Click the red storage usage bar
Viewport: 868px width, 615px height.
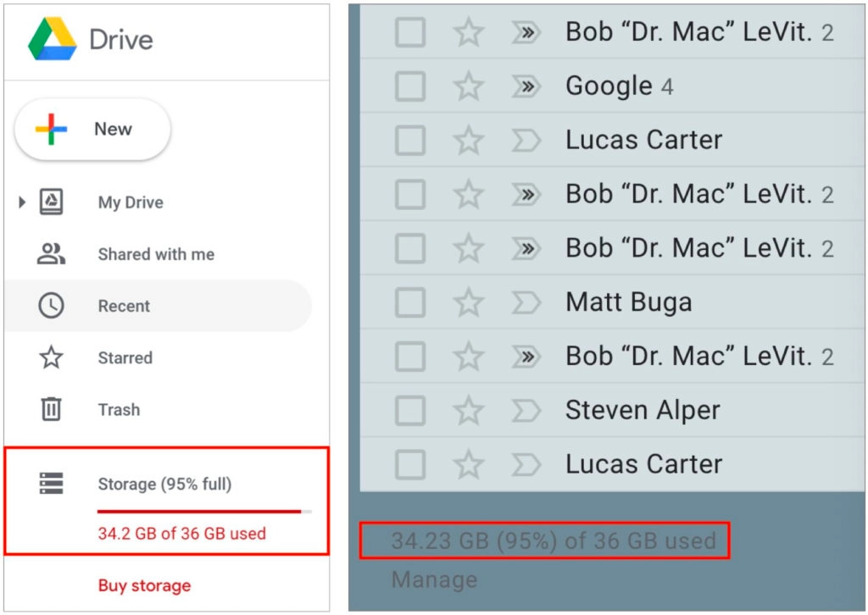[200, 511]
